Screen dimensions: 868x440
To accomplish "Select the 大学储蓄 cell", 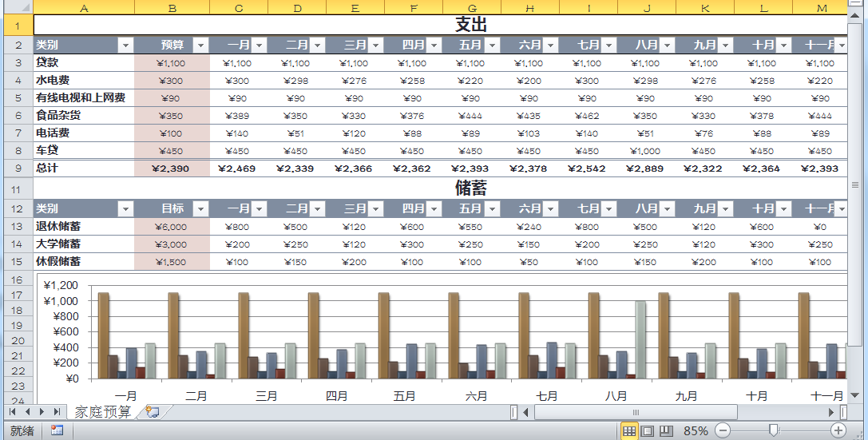I will pos(84,244).
